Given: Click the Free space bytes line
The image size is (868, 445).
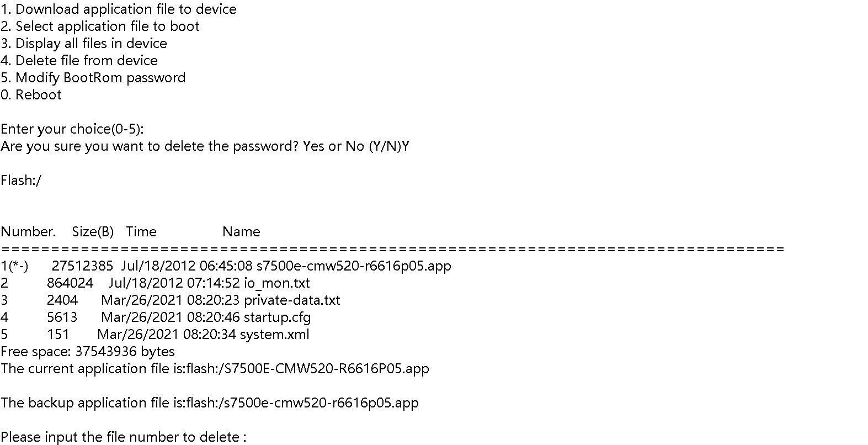Looking at the screenshot, I should [x=87, y=352].
